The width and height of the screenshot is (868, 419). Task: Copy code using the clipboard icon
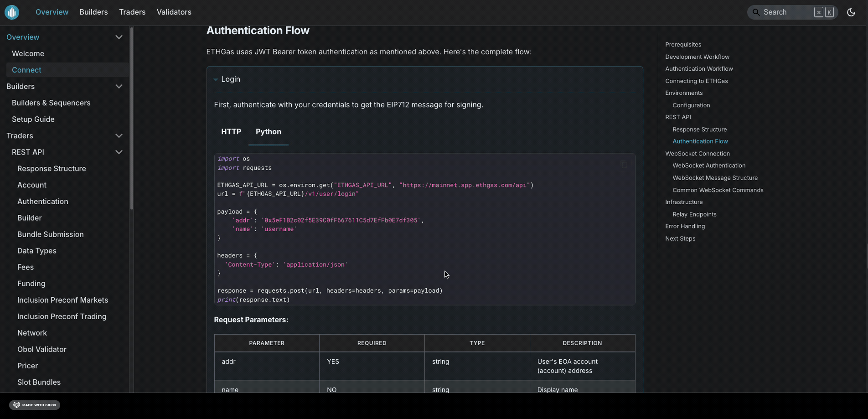pyautogui.click(x=624, y=165)
